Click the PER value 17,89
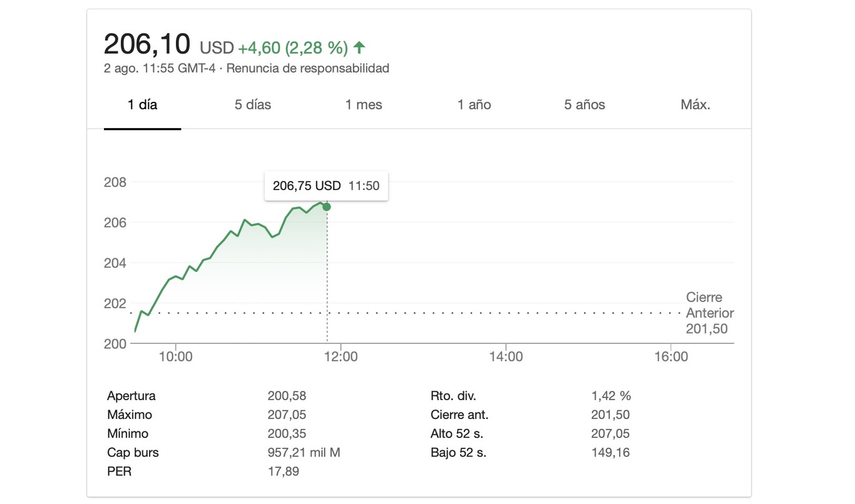Viewport: 855px width, 504px height. tap(283, 471)
